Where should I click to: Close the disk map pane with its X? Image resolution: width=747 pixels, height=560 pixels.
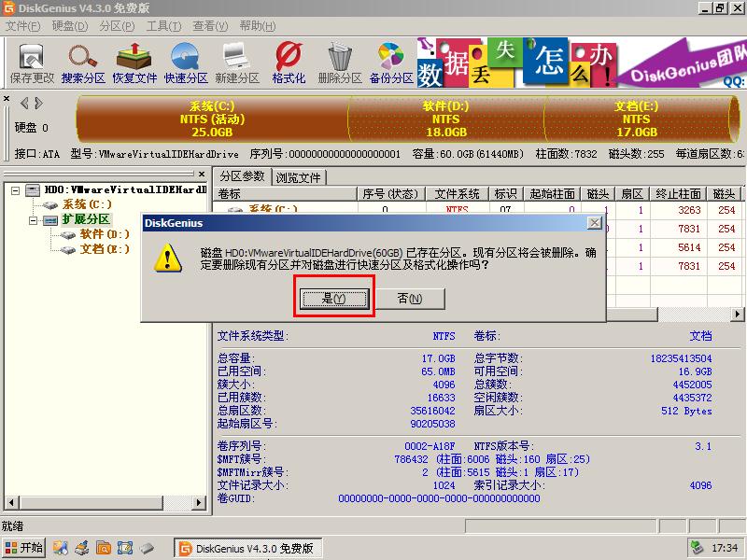click(7, 99)
